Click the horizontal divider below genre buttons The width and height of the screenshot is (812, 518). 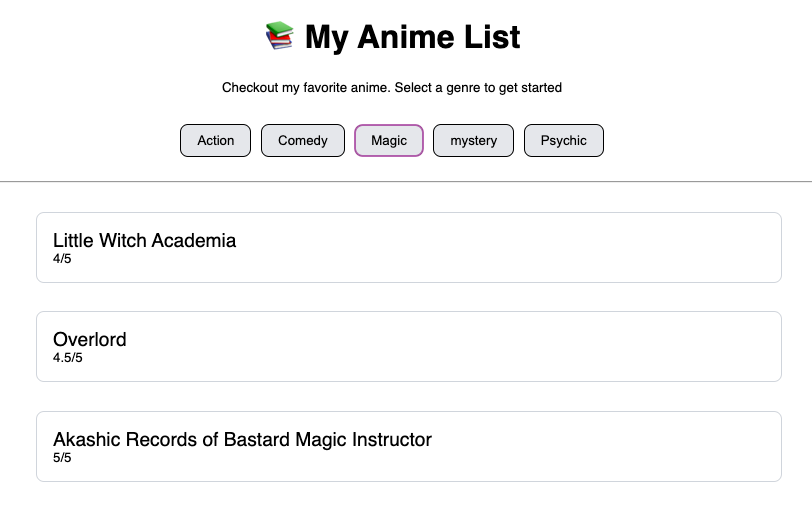point(406,182)
